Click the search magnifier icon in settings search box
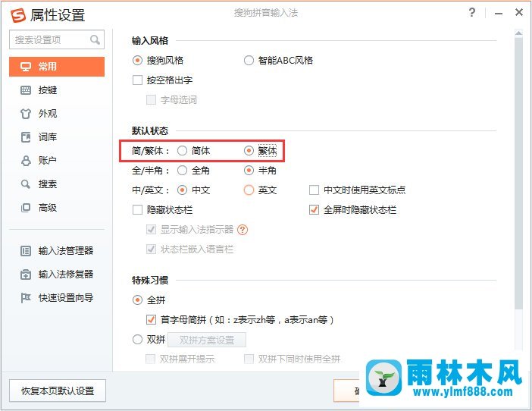This screenshot has height=411, width=532. tap(95, 39)
